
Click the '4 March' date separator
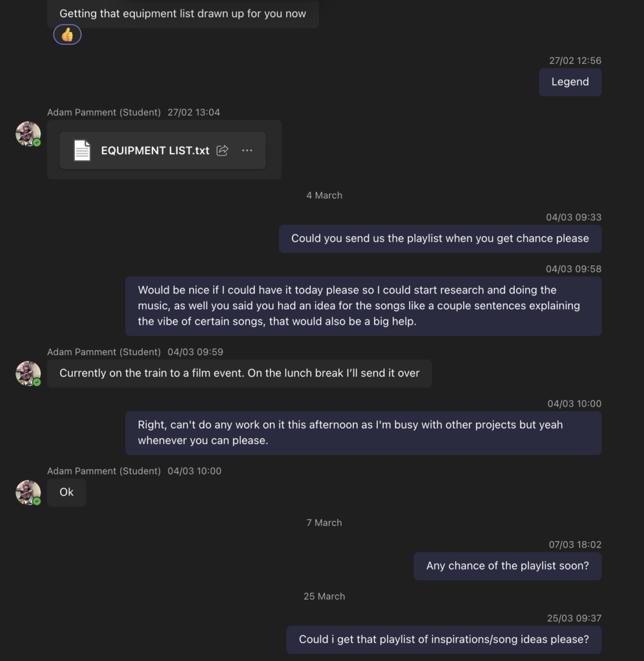coord(324,195)
